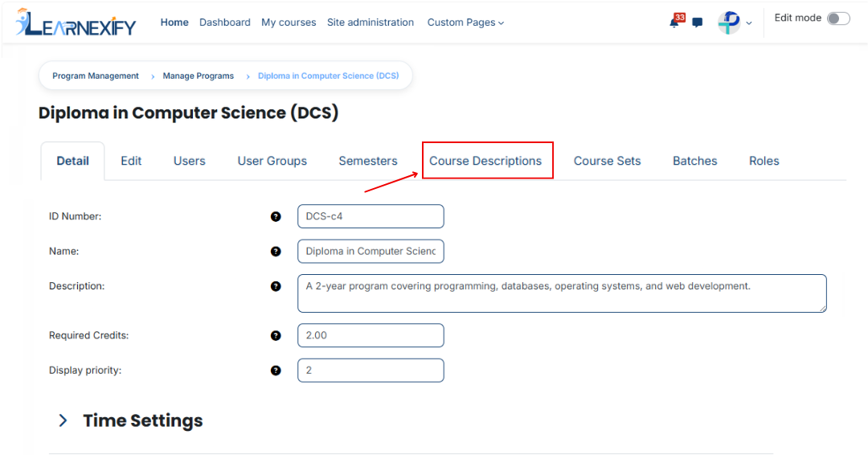Open the User Groups tab

(x=272, y=161)
